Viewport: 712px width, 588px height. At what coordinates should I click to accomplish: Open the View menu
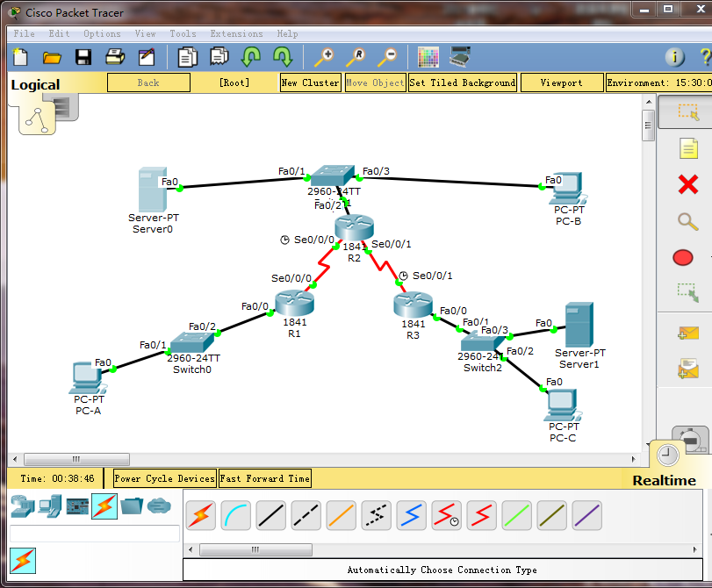coord(146,33)
